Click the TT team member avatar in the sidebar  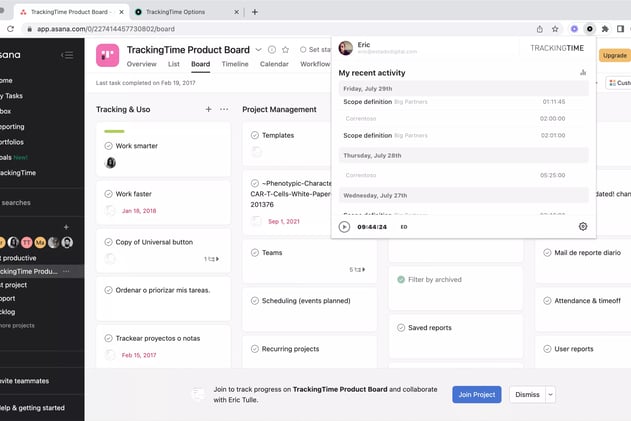pos(27,242)
